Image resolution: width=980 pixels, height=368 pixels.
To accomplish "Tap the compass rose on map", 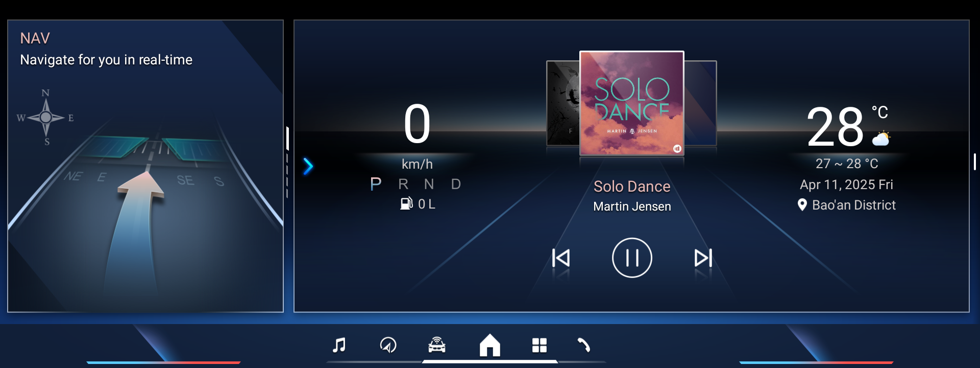I will [45, 118].
